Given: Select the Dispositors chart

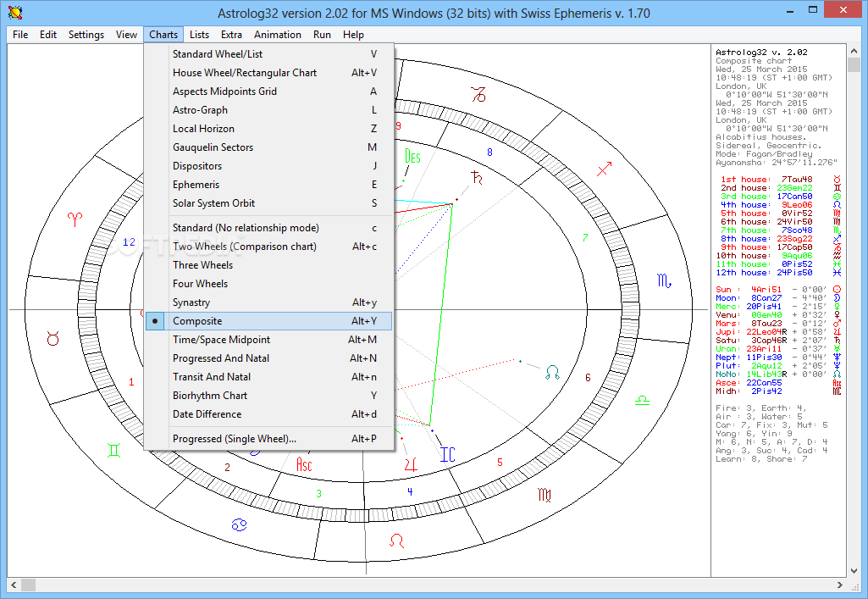Looking at the screenshot, I should [268, 166].
